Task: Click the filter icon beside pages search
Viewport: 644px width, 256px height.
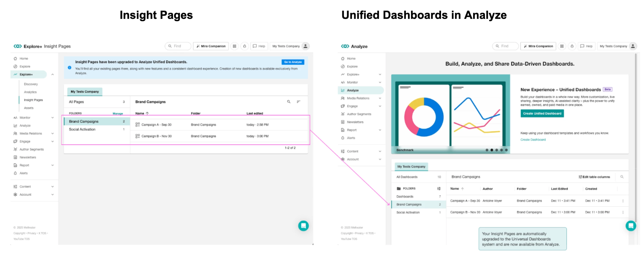Action: (298, 102)
